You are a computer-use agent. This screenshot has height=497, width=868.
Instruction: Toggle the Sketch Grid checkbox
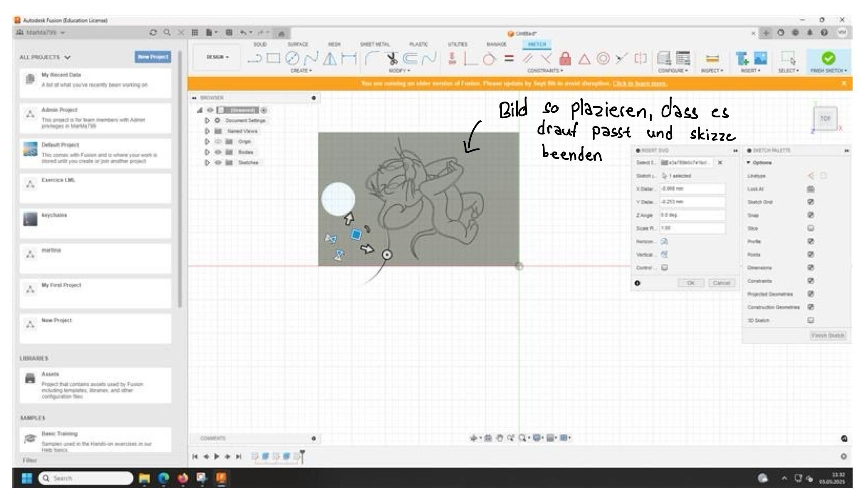coord(811,202)
